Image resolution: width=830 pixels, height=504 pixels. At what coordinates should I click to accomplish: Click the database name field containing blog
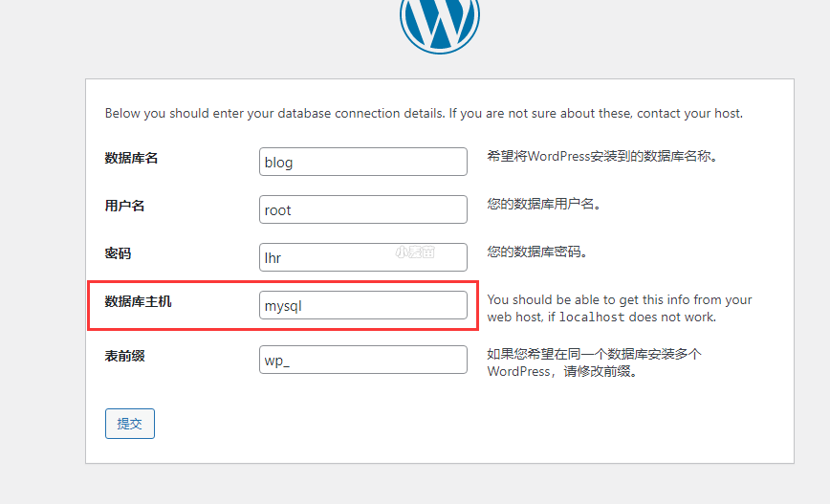[x=362, y=162]
